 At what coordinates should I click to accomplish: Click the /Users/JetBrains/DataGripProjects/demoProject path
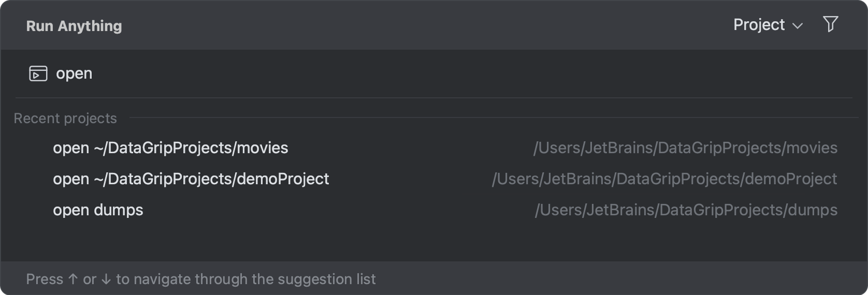pyautogui.click(x=664, y=179)
